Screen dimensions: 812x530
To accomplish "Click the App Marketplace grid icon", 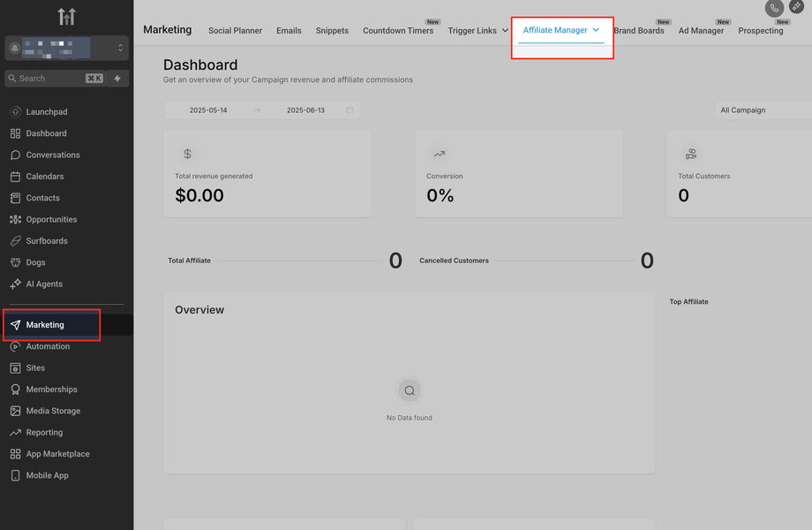I will pos(16,454).
